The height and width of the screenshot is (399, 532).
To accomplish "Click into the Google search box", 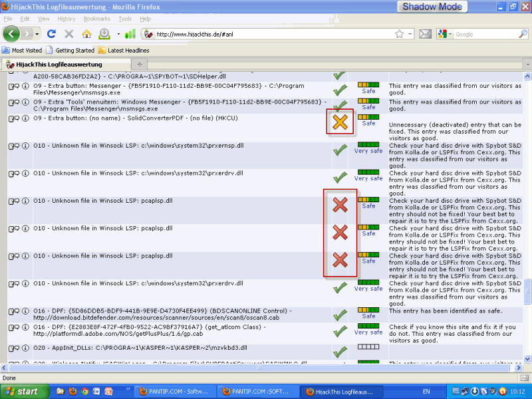I will [x=486, y=35].
